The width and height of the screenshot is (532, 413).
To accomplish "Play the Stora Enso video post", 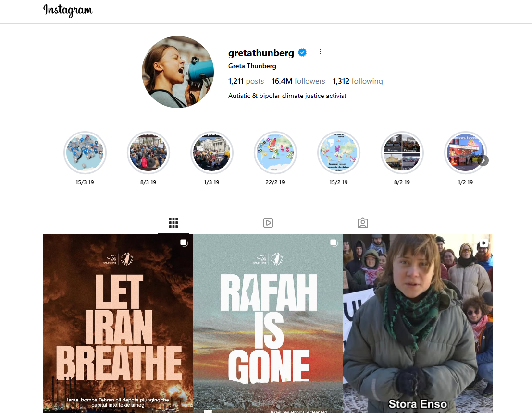I will [x=418, y=324].
